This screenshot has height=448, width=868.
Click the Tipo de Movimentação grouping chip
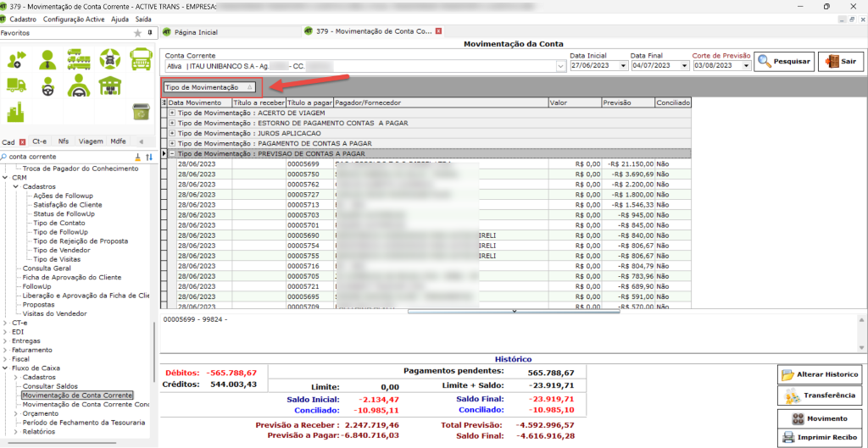[209, 87]
